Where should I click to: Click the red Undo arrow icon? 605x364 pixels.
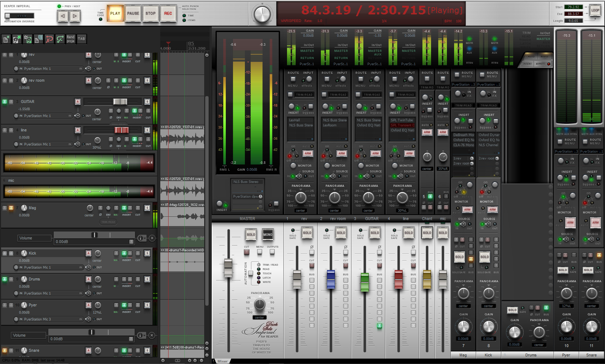[x=49, y=39]
